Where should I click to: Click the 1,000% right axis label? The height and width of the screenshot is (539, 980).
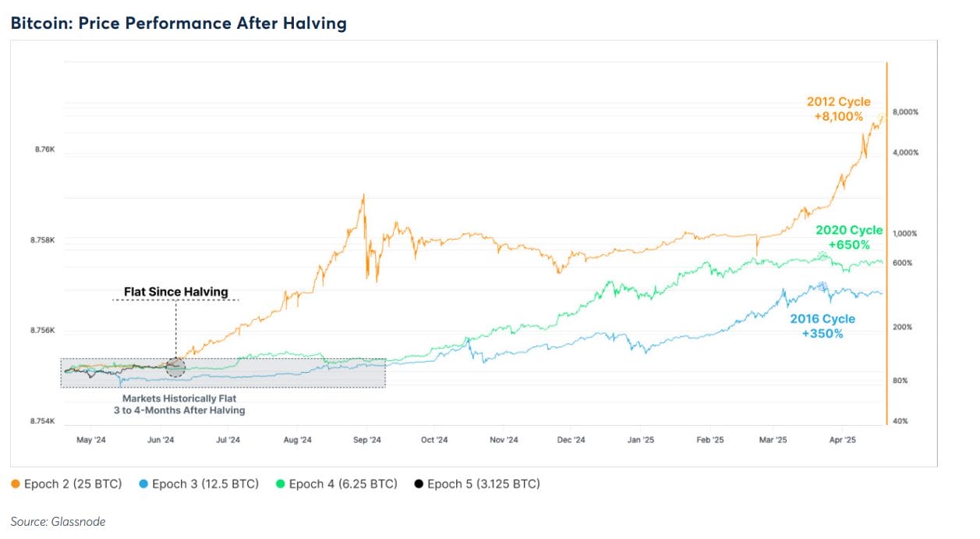904,234
